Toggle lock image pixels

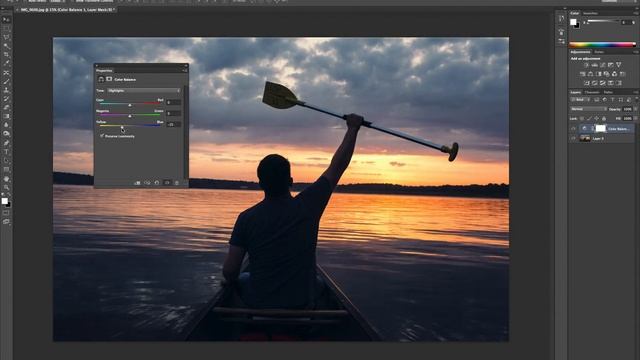point(589,118)
